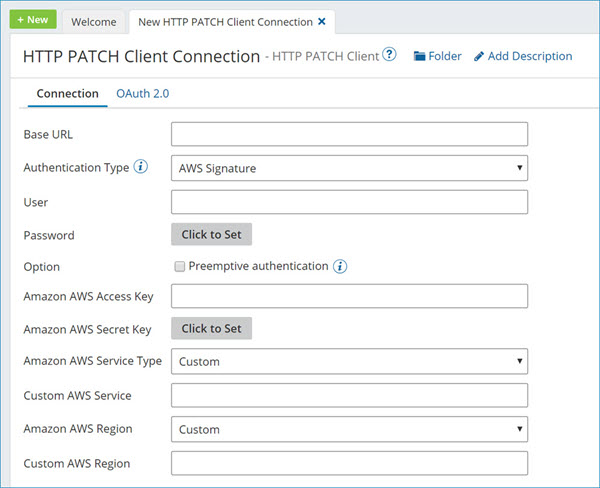Open the Authentication Type dropdown
The width and height of the screenshot is (600, 488).
pyautogui.click(x=349, y=168)
